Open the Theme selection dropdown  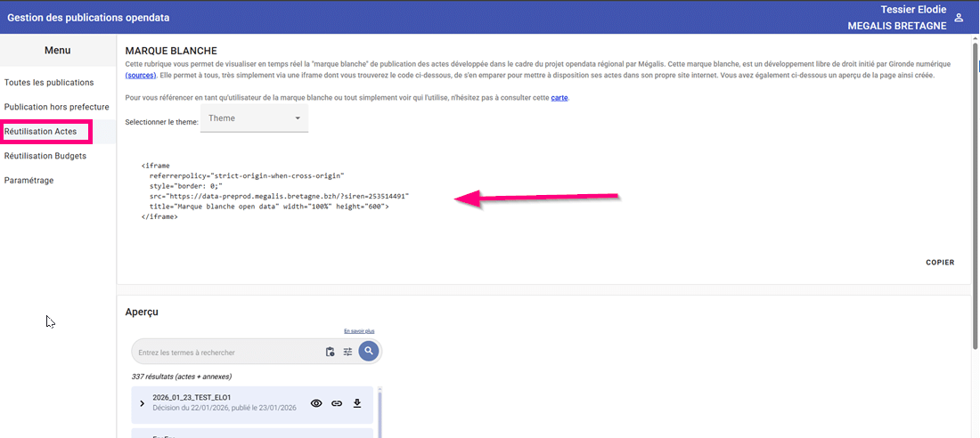pos(254,118)
